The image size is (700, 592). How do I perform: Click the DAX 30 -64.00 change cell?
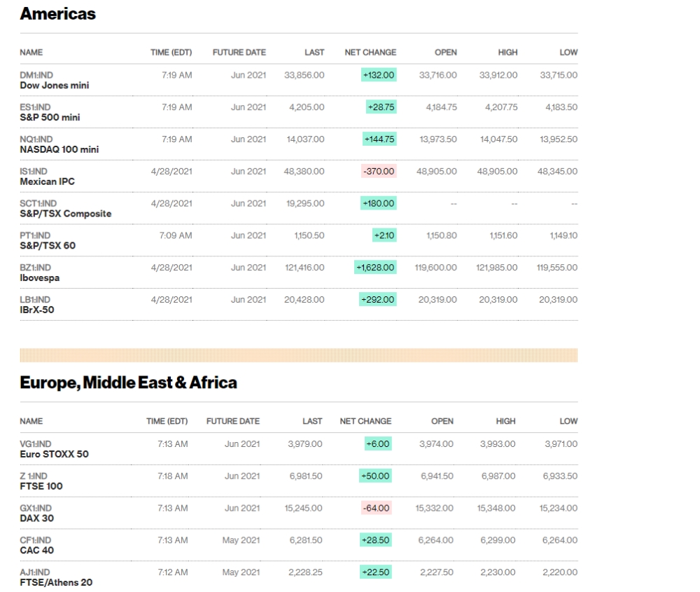377,508
